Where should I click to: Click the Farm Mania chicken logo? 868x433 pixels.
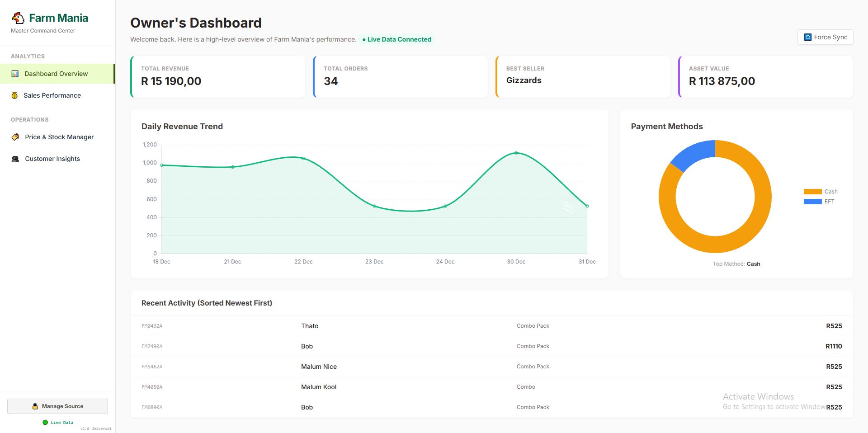pos(18,17)
